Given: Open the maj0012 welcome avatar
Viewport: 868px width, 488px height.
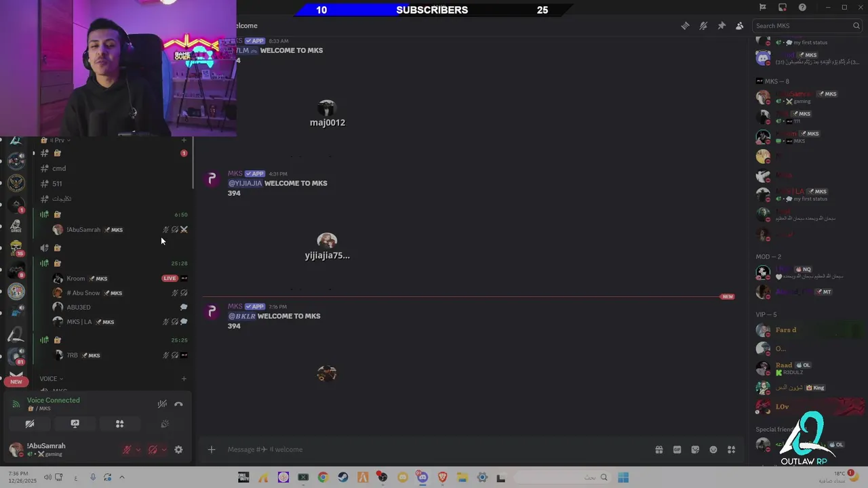Looking at the screenshot, I should [327, 108].
